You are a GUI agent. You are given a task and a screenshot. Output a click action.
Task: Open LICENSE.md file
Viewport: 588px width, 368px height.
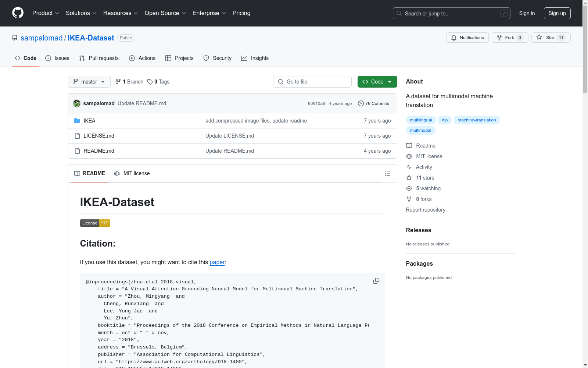[99, 136]
